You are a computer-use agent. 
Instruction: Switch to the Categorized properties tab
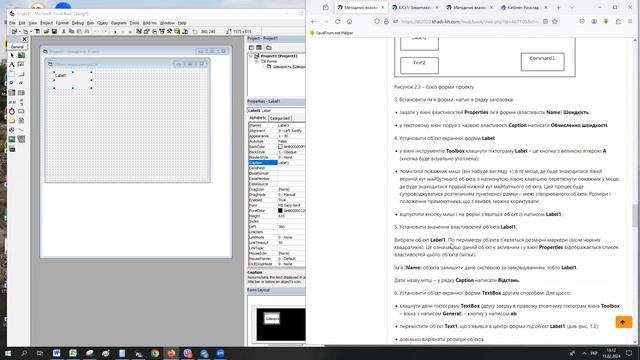280,118
